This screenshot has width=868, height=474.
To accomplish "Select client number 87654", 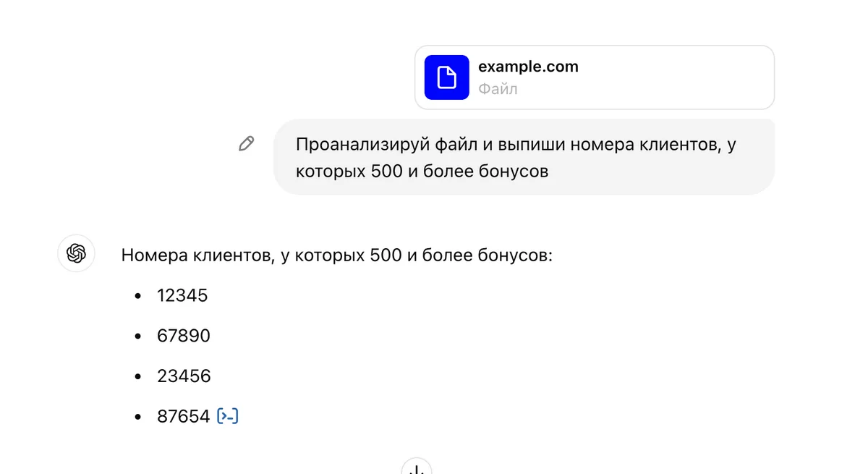I will point(184,416).
